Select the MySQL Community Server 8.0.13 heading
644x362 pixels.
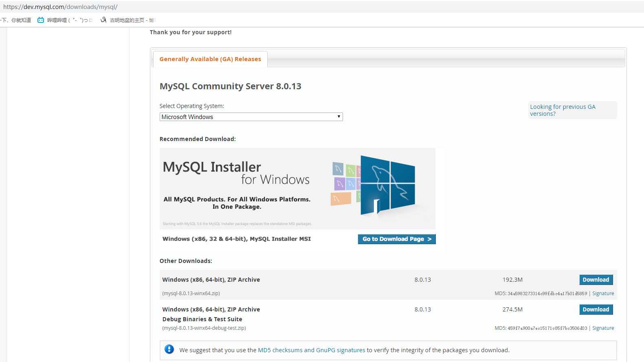231,86
